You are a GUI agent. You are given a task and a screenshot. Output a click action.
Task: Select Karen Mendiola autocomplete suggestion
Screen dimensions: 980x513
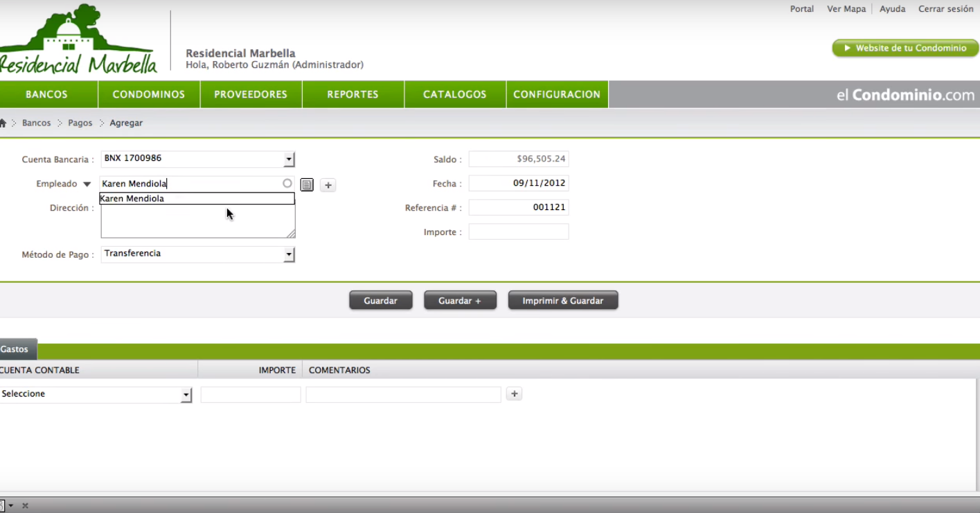point(197,199)
